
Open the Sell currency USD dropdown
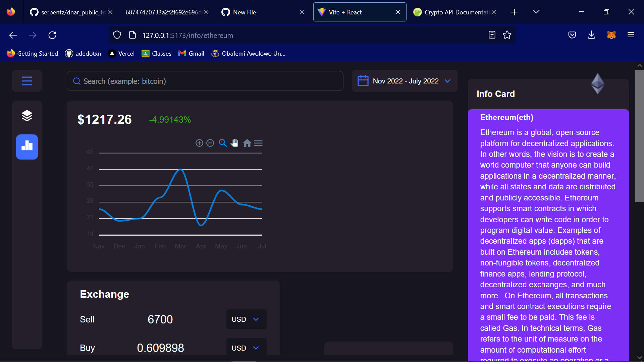246,319
